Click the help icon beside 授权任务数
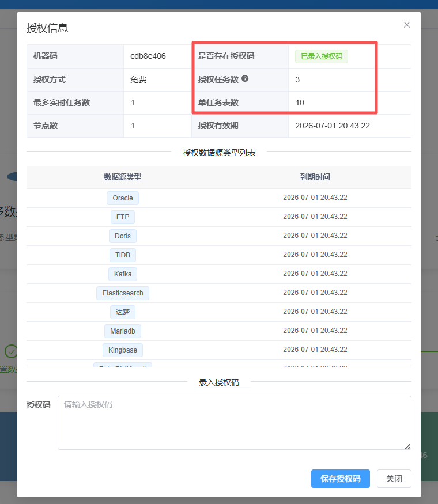 pos(245,79)
